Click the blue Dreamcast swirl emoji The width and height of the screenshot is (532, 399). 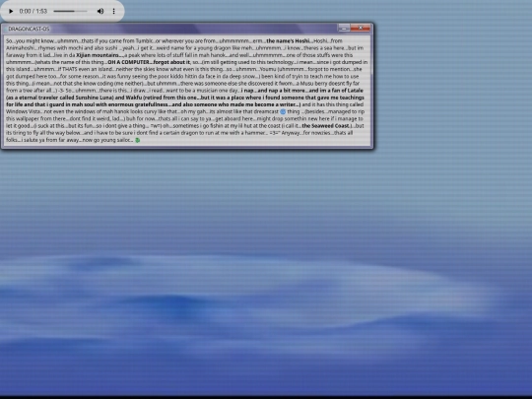coord(283,111)
